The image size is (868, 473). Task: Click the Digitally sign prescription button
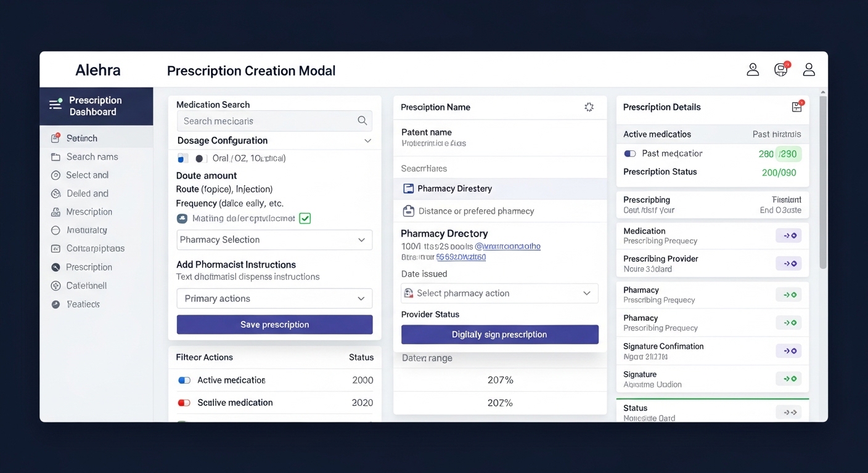point(499,334)
